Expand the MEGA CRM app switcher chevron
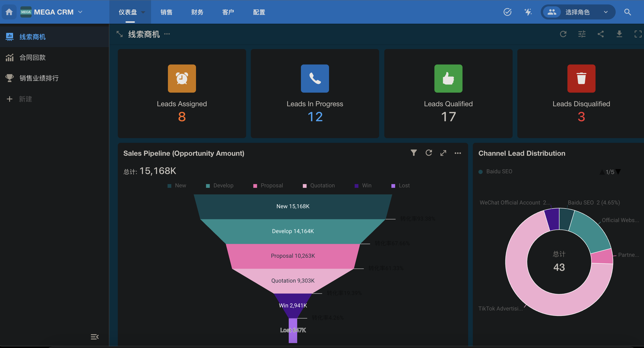Image resolution: width=644 pixels, height=348 pixels. coord(80,12)
